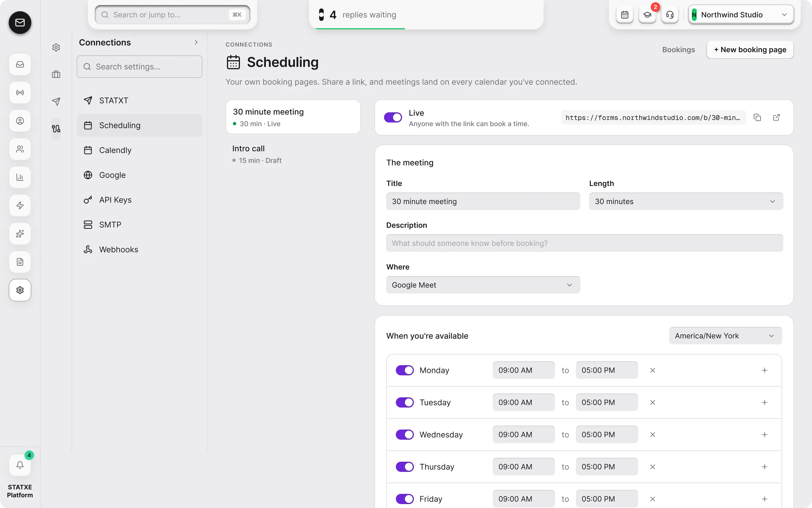Copy the booking page link
Screen dimensions: 812x508
coord(757,117)
